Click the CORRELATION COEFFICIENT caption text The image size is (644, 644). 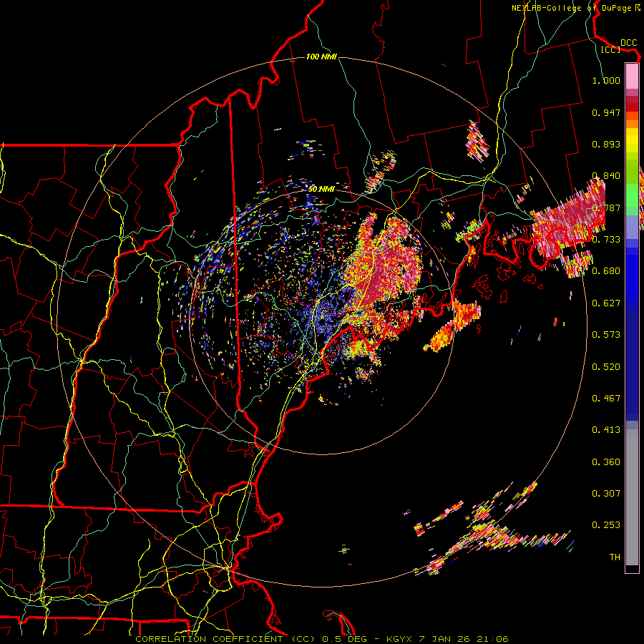[209, 639]
